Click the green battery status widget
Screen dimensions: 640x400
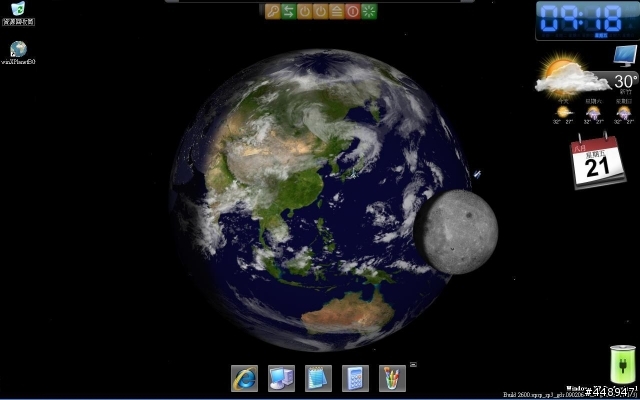pyautogui.click(x=622, y=364)
